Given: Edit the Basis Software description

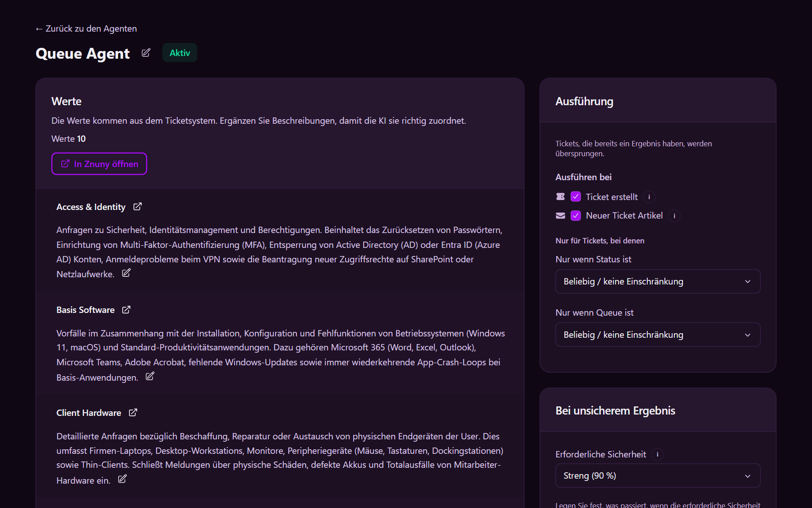Looking at the screenshot, I should 150,376.
